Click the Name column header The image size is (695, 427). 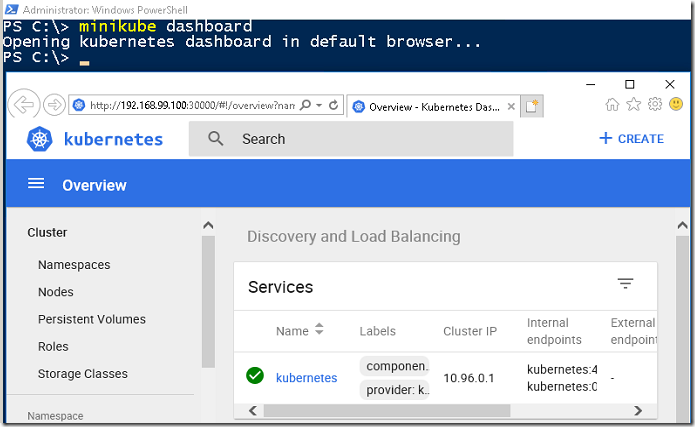click(x=292, y=331)
